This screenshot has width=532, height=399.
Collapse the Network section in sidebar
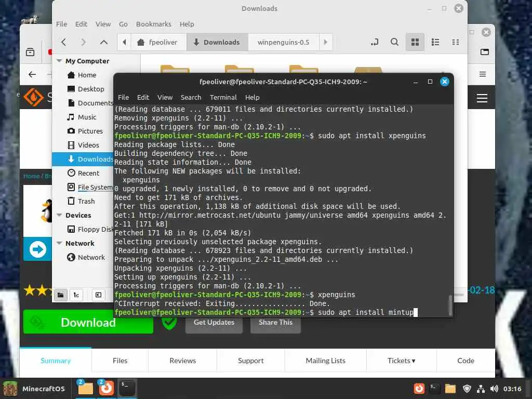pyautogui.click(x=59, y=243)
